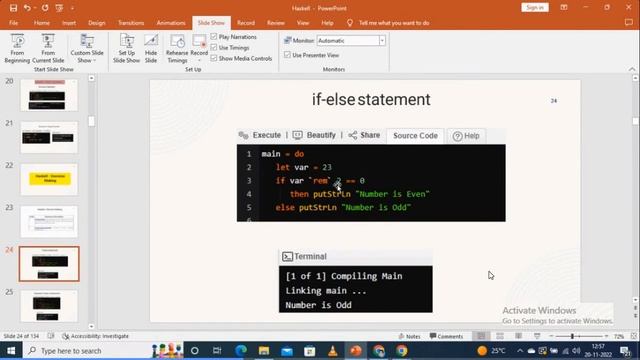Click the zoom percentage 72%

(619, 336)
